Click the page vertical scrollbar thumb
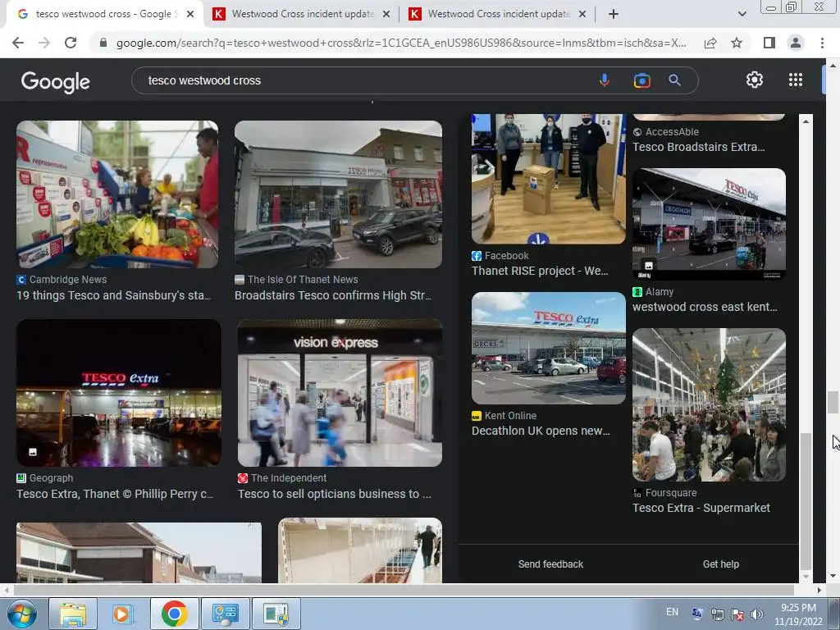This screenshot has width=840, height=630. [833, 402]
